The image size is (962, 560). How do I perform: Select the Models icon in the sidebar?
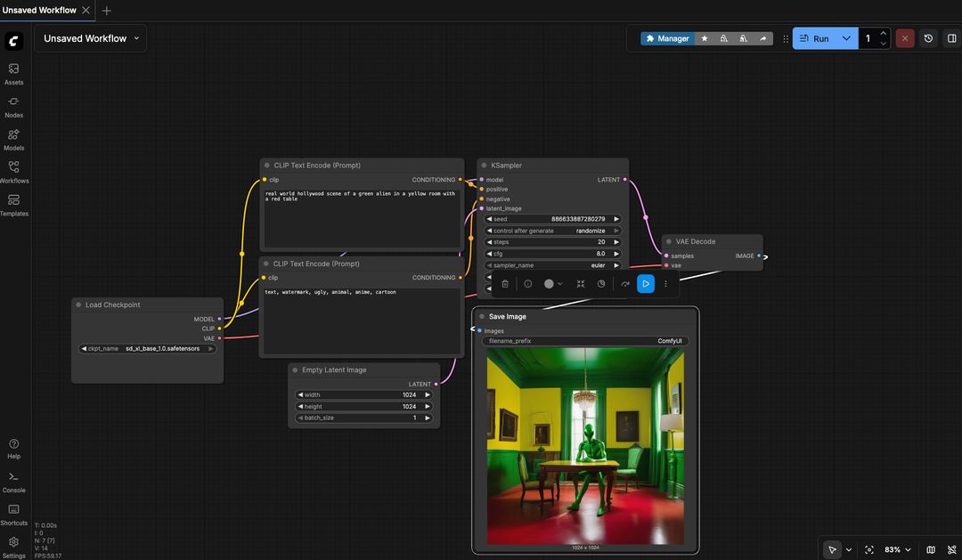[x=13, y=139]
